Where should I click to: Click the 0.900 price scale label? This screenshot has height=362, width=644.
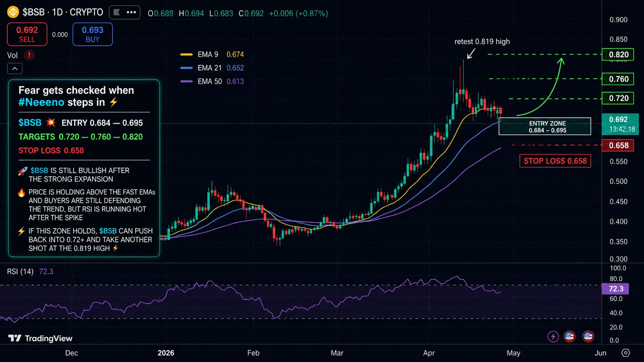(x=619, y=20)
